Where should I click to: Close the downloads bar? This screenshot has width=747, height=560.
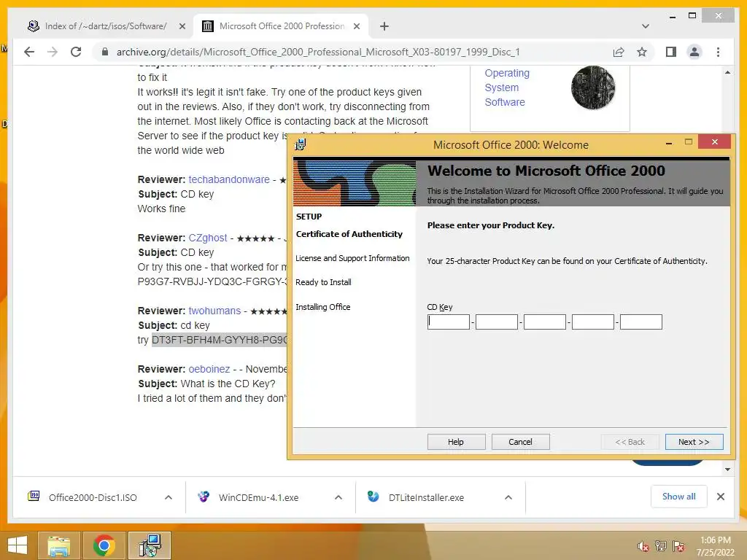(720, 497)
